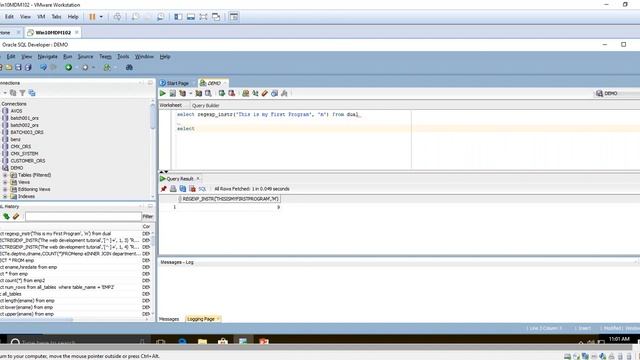Run the statement with the green play icon

(162, 93)
